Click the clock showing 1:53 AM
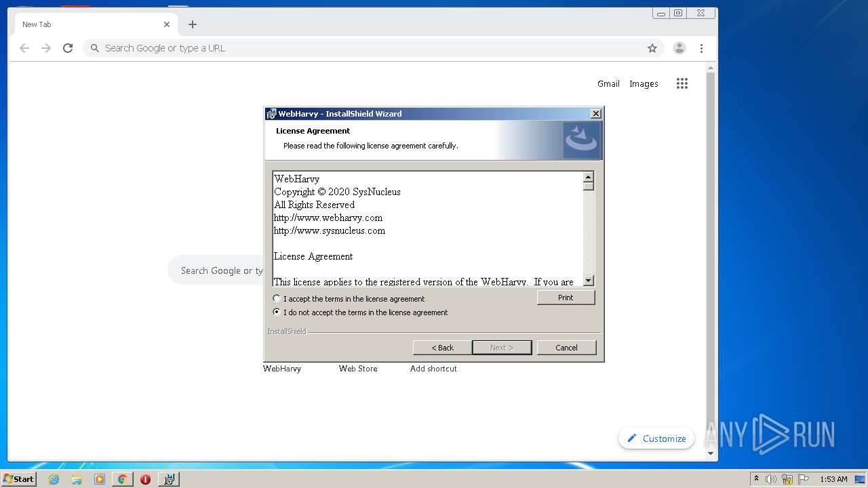Image resolution: width=868 pixels, height=488 pixels. (833, 479)
